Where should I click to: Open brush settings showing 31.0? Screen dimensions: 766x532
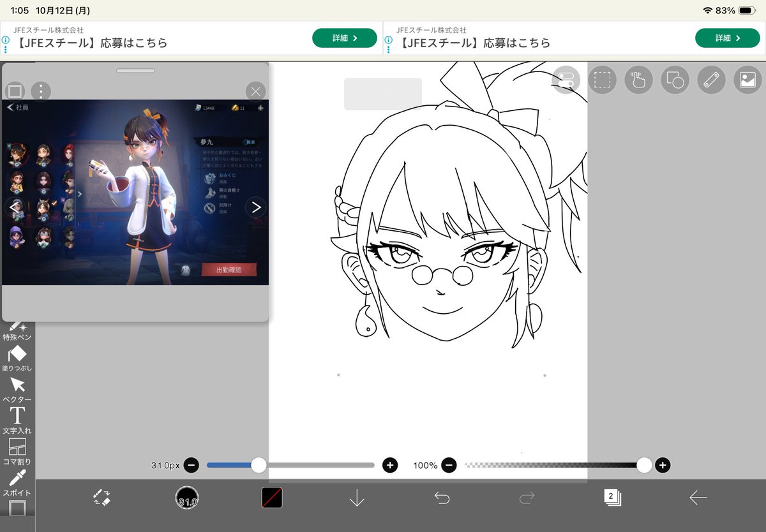[x=187, y=498]
